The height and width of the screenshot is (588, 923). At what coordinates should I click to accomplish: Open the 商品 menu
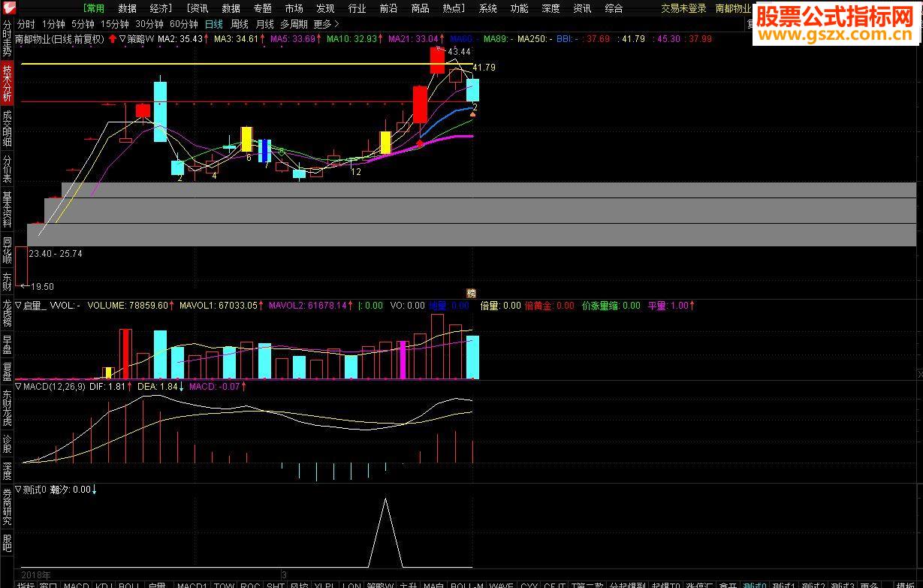420,8
